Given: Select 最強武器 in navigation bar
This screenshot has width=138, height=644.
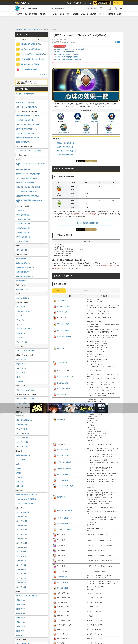Looking at the screenshot, I should pyautogui.click(x=76, y=14).
